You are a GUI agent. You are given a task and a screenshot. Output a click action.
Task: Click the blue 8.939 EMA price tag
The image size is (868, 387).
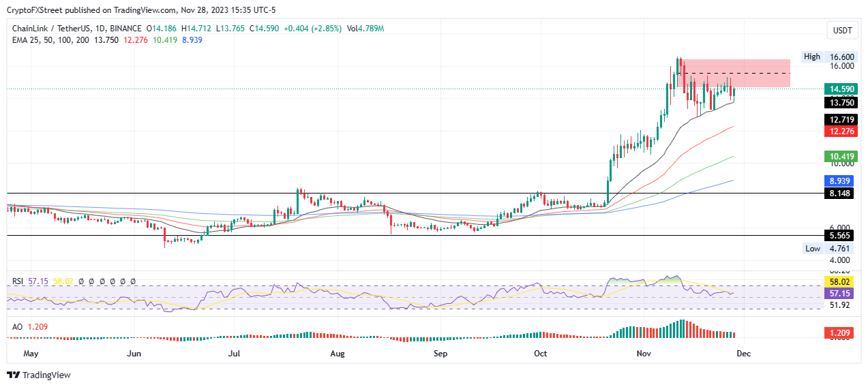point(839,181)
